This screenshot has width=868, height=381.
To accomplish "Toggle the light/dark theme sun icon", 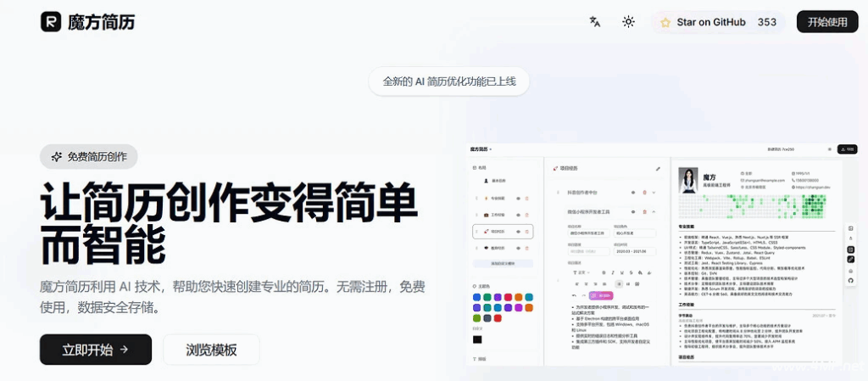I will click(628, 22).
